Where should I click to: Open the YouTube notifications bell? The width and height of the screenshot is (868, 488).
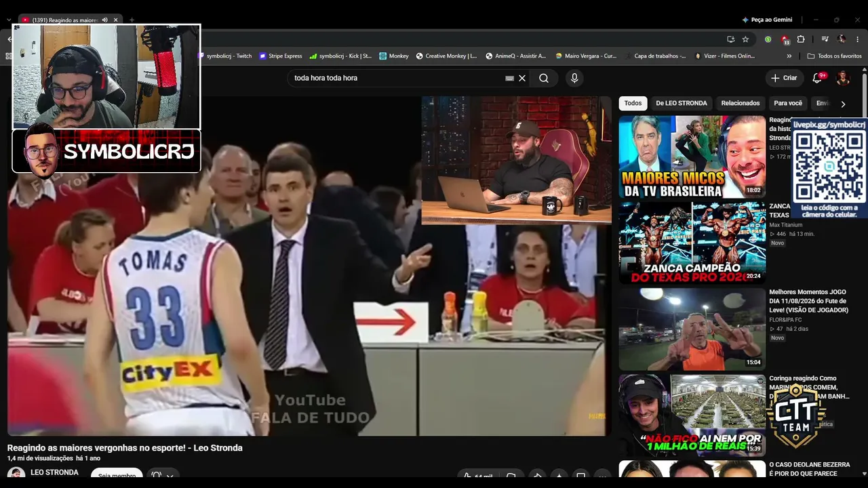click(x=817, y=78)
